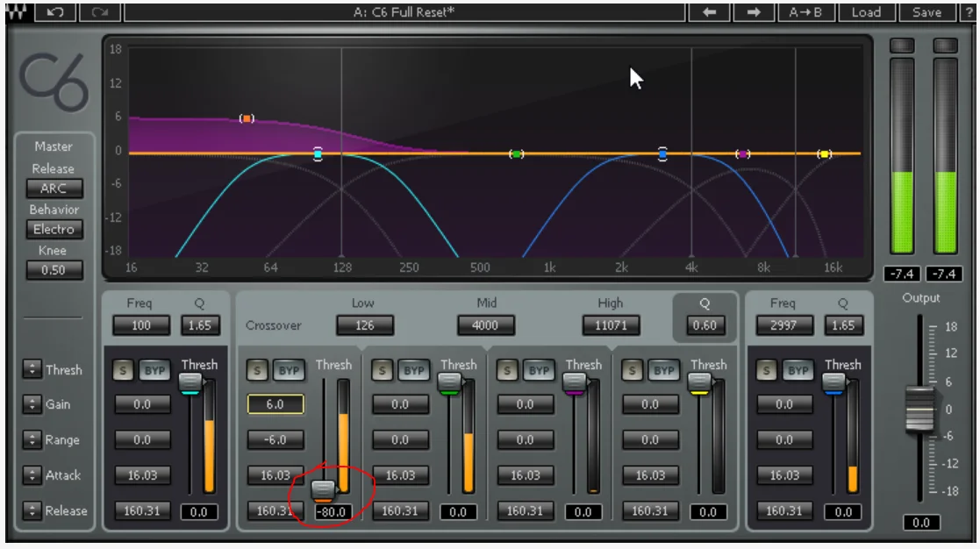Go to the previous preset arrow
Screen dimensions: 980x549
[710, 12]
